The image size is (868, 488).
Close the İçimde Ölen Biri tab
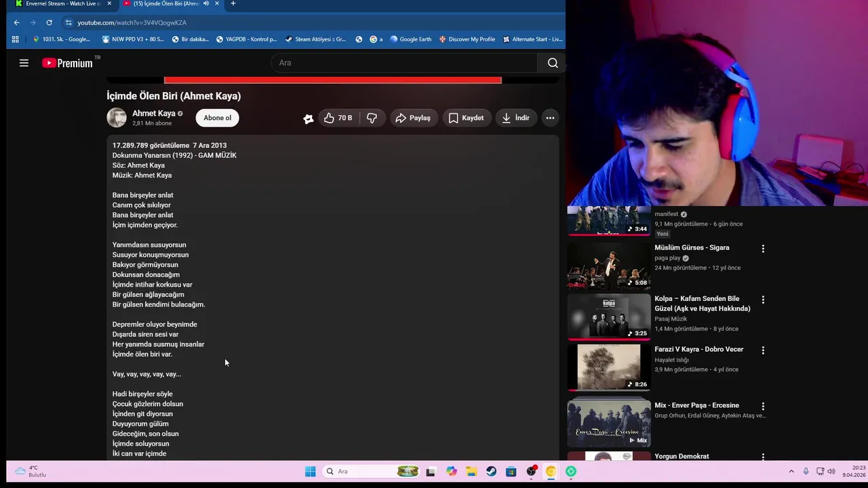pos(217,3)
